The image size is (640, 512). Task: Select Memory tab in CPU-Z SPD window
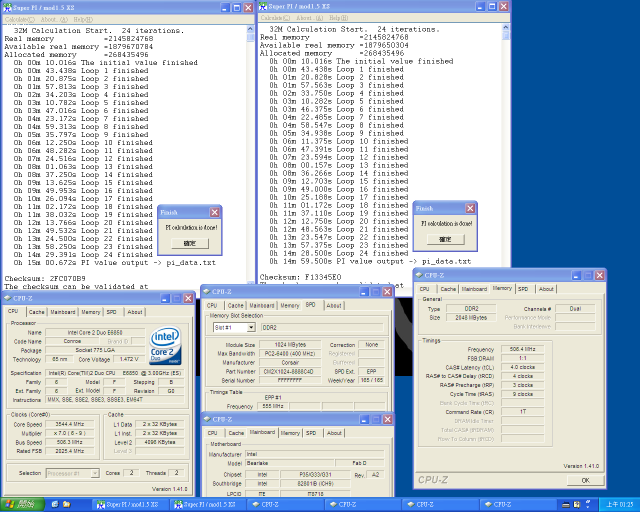[290, 305]
